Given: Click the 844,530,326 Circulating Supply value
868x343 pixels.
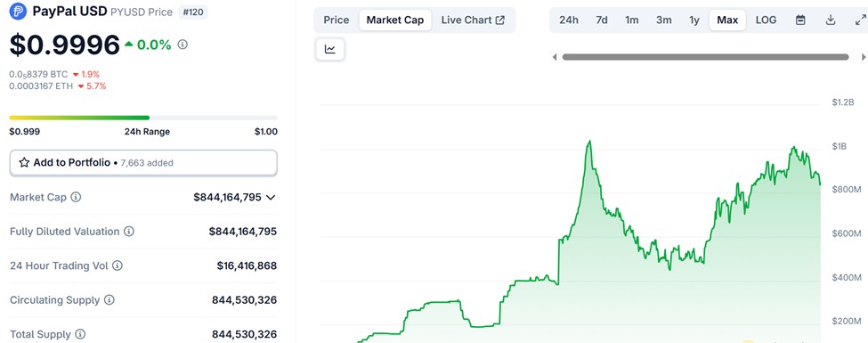Looking at the screenshot, I should [x=244, y=299].
